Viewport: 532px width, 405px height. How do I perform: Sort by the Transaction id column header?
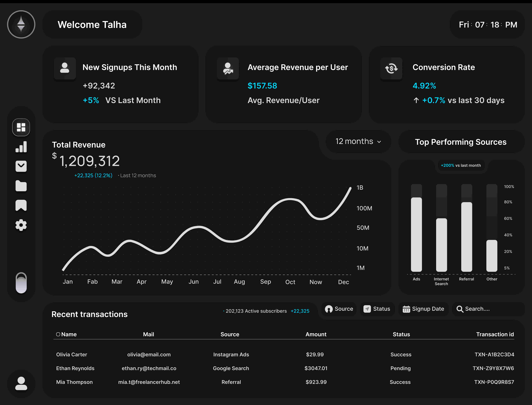[495, 334]
